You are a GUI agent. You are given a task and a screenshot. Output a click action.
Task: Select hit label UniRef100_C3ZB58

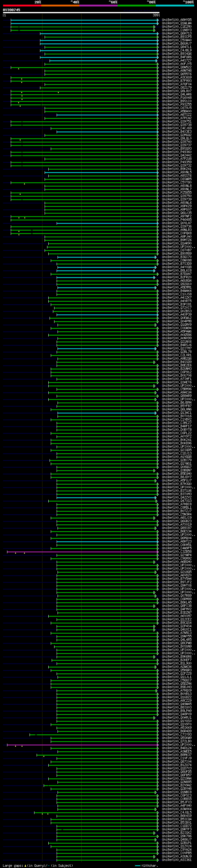click(176, 552)
